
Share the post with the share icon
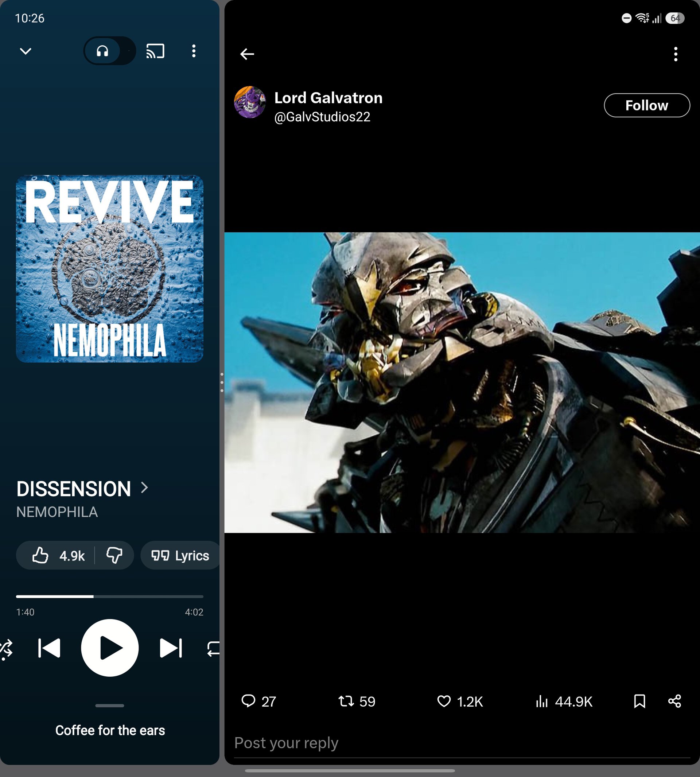[x=674, y=701]
